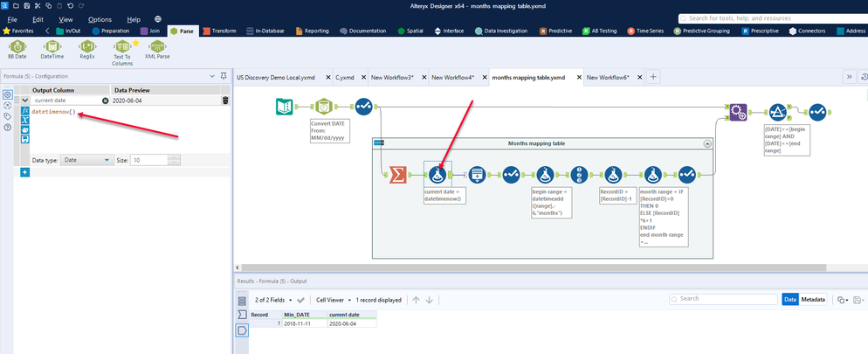Show the output anchor results view
868x354 pixels.
click(x=242, y=330)
